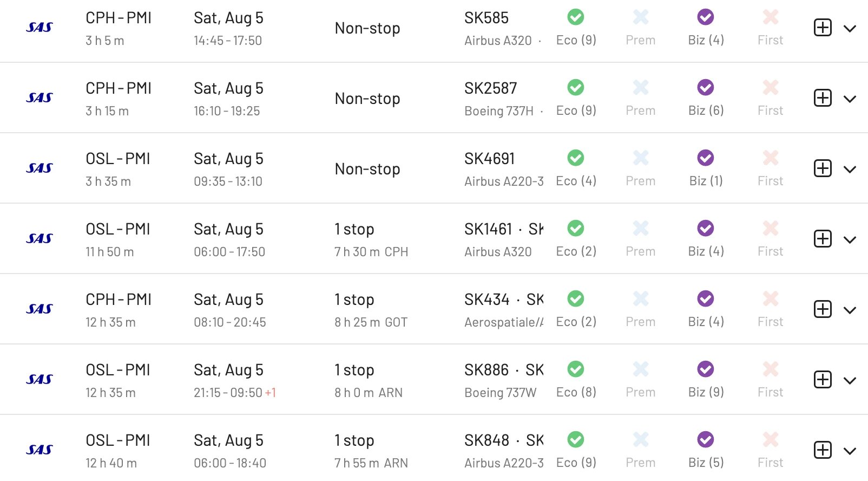Add flight SK2587 using its plus icon
Screen dimensions: 868x481
(823, 98)
